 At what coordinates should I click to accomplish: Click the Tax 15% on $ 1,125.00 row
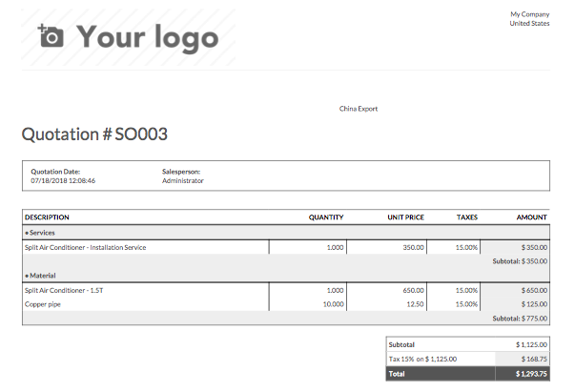(x=468, y=359)
